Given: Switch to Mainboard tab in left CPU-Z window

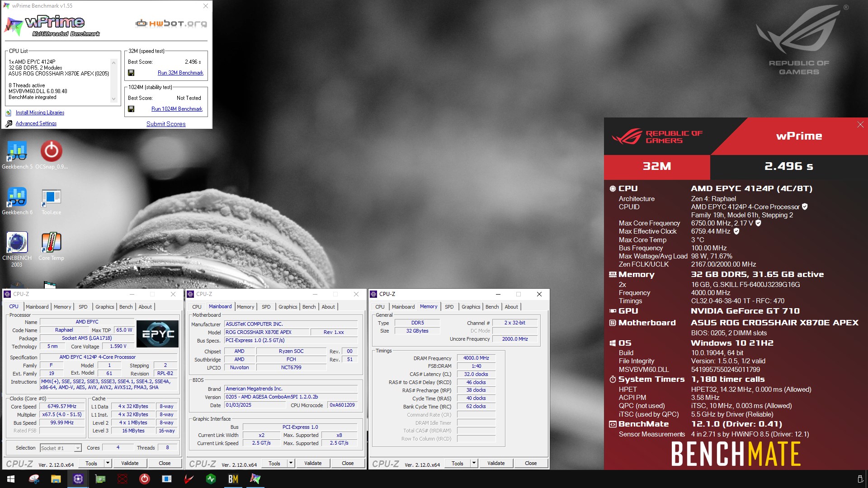Looking at the screenshot, I should (x=37, y=307).
